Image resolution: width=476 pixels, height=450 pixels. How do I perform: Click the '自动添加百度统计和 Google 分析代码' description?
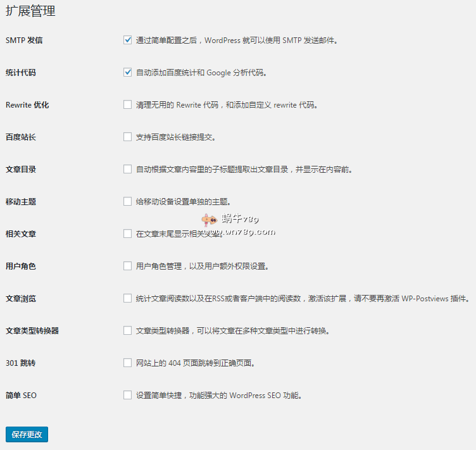[x=202, y=73]
